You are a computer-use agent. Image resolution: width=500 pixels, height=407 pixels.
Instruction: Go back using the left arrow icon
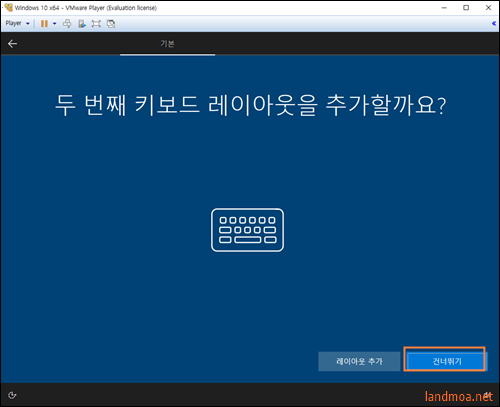pyautogui.click(x=12, y=44)
